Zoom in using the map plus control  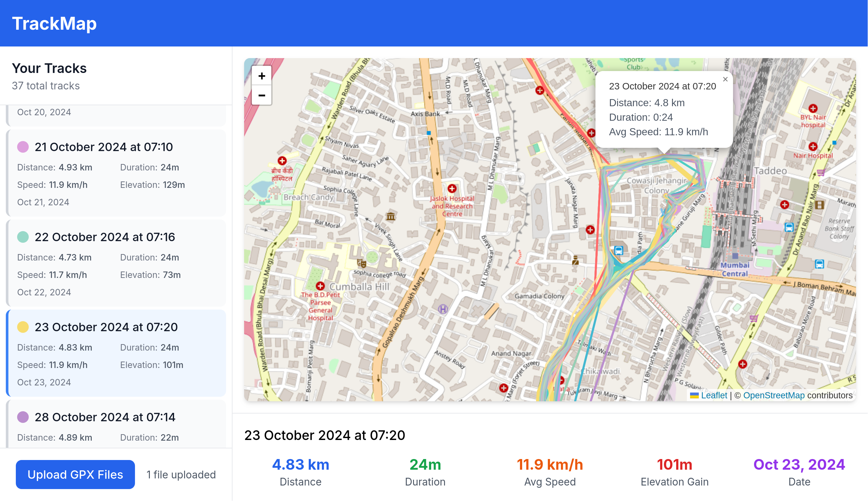click(x=261, y=76)
